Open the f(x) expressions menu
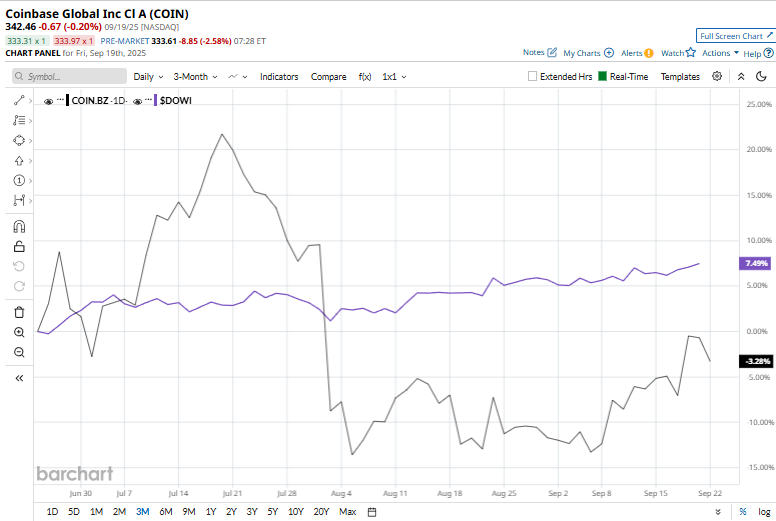The width and height of the screenshot is (776, 521). [x=365, y=77]
